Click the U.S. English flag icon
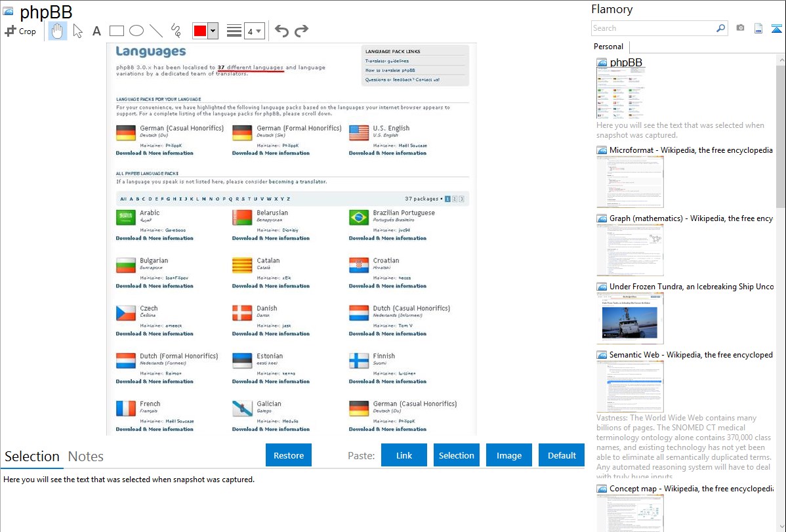The height and width of the screenshot is (532, 786). (x=359, y=133)
